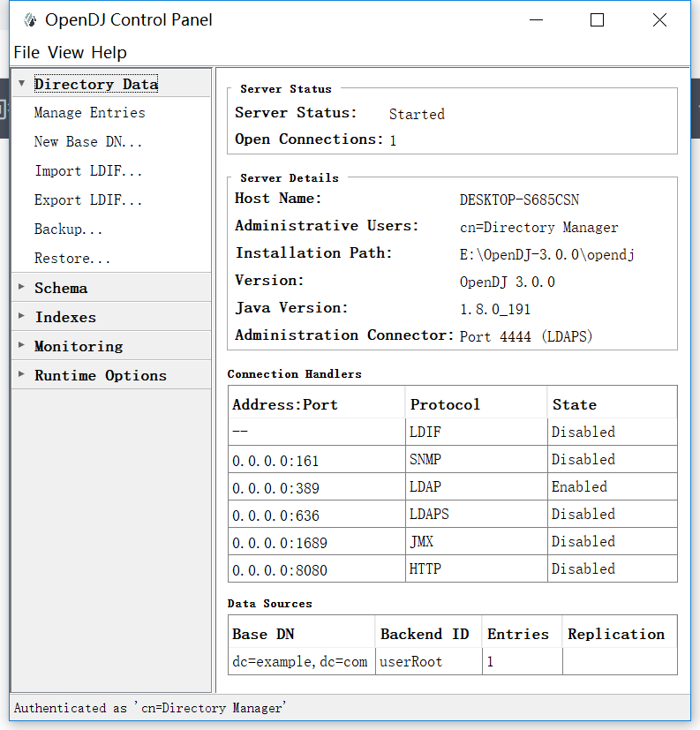This screenshot has width=700, height=730.
Task: Click the OpenDJ app icon in title bar
Action: tap(30, 20)
